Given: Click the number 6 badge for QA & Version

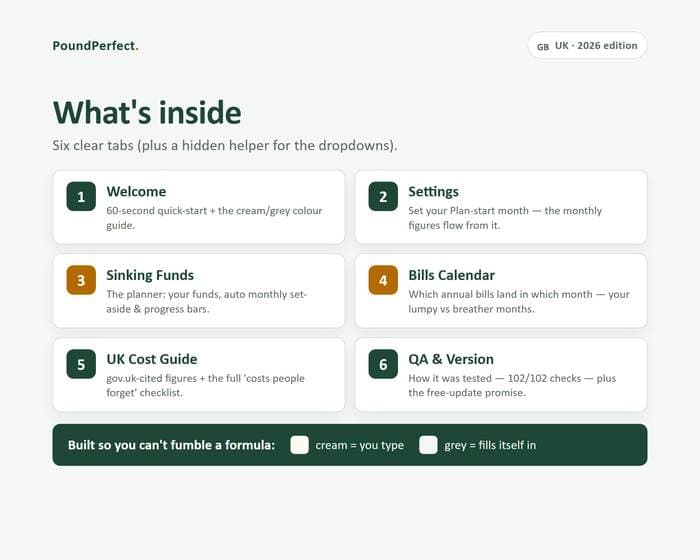Looking at the screenshot, I should tap(383, 364).
